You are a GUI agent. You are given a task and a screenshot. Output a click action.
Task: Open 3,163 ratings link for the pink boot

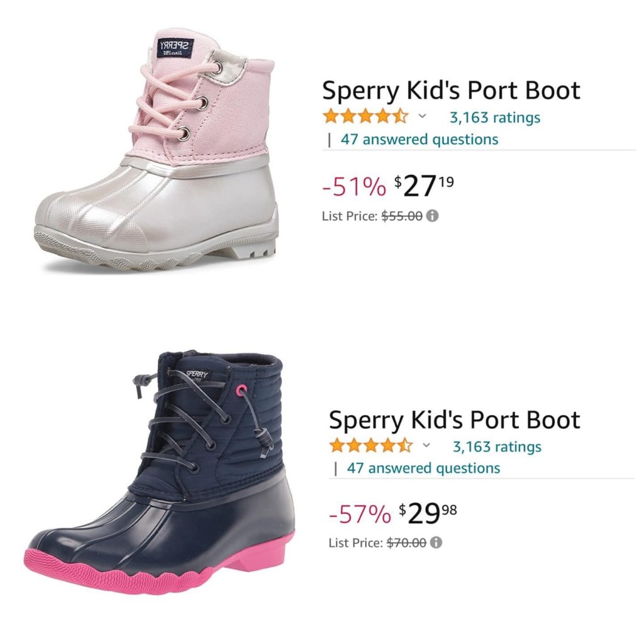pos(494,117)
